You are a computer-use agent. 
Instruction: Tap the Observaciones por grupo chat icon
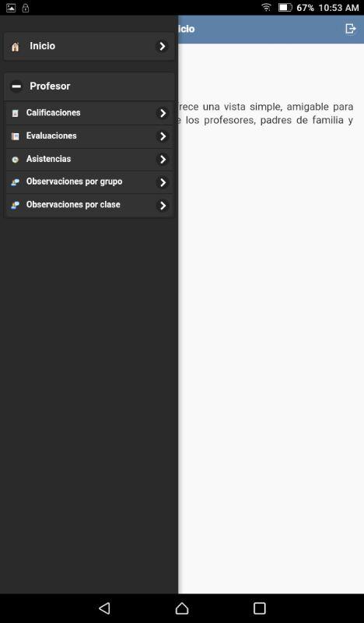point(15,182)
